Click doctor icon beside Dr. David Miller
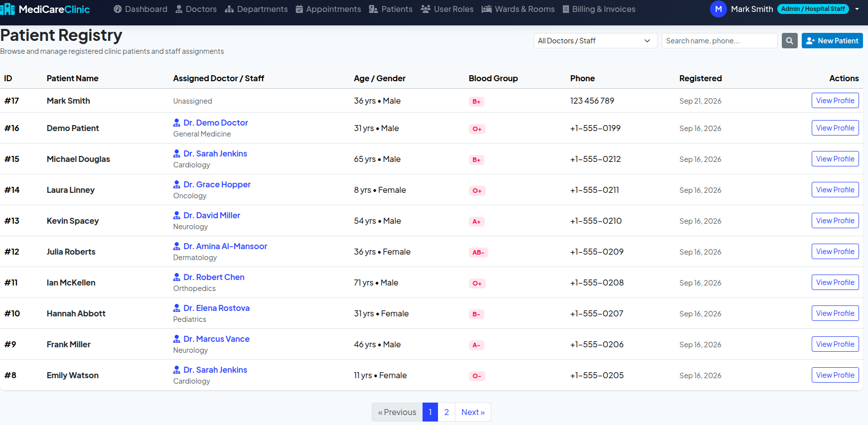This screenshot has height=425, width=868. point(177,215)
